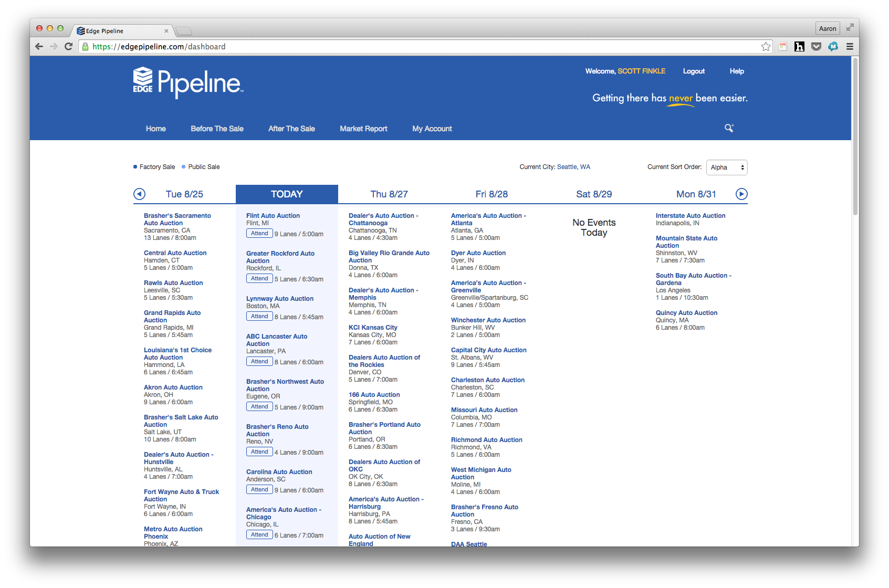889x588 pixels.
Task: Click the Logout link
Action: tap(694, 71)
